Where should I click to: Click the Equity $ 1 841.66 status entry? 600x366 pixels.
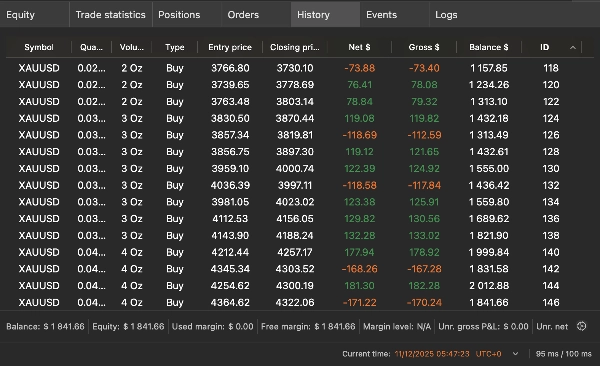click(x=128, y=327)
